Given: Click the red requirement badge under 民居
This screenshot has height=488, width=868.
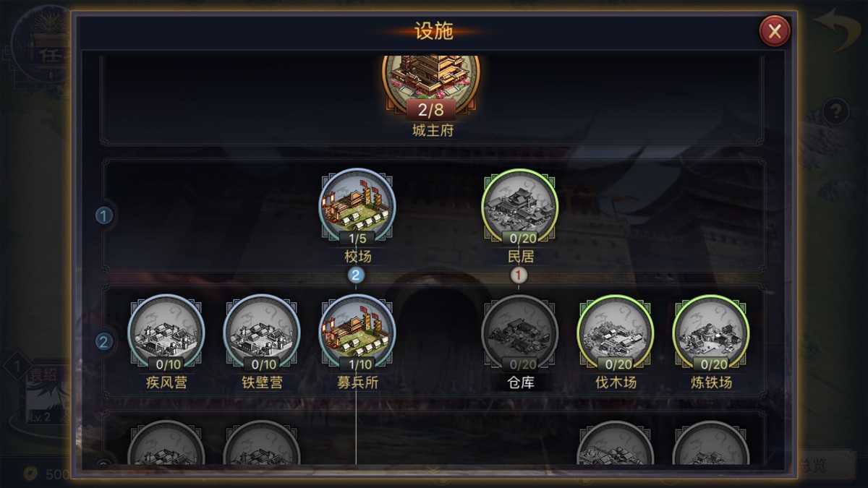Looking at the screenshot, I should tap(518, 275).
